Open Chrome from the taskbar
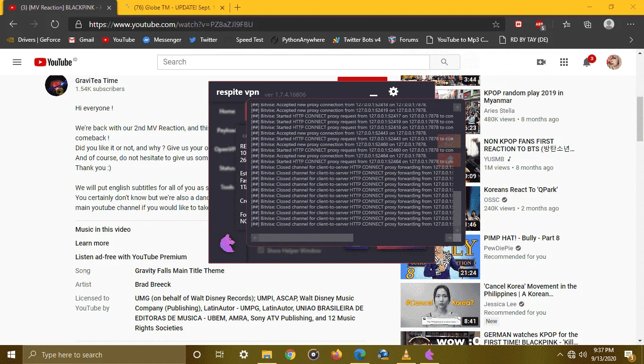 (290, 355)
